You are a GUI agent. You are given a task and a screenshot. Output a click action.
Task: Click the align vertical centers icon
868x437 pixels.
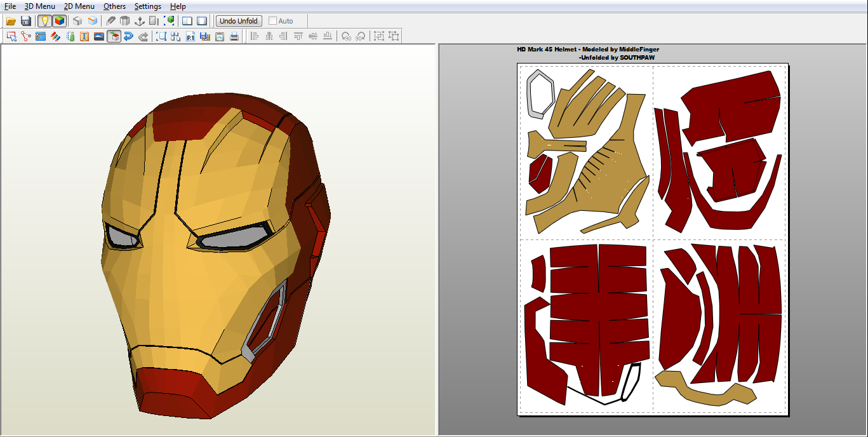tap(313, 36)
